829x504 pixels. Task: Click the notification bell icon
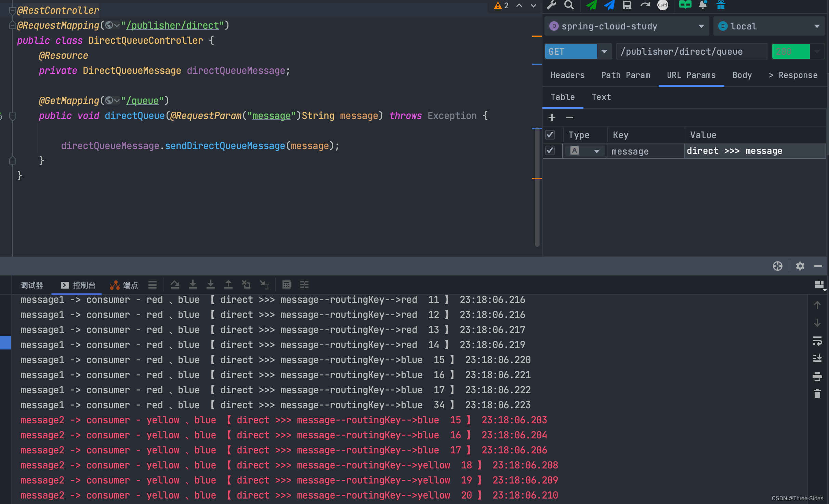pyautogui.click(x=703, y=5)
